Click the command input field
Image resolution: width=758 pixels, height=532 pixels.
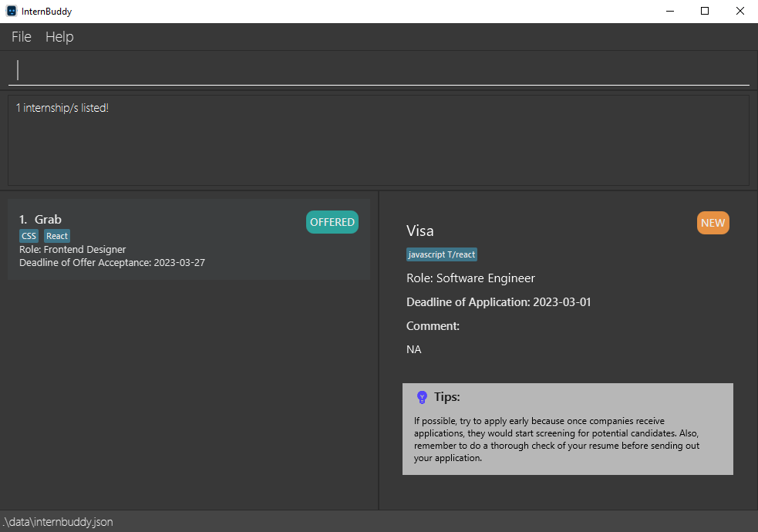click(379, 70)
